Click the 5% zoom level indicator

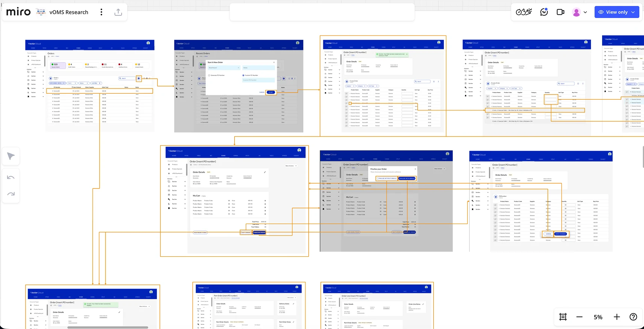tap(598, 317)
